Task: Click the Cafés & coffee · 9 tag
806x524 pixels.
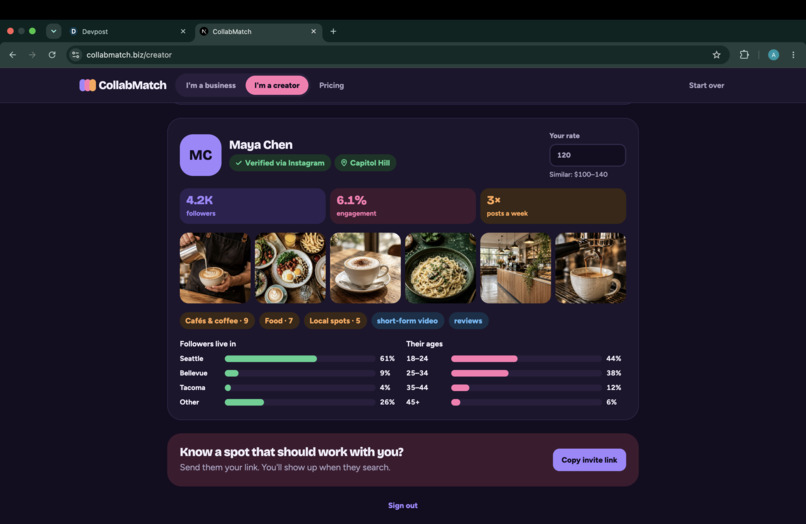Action: (216, 321)
